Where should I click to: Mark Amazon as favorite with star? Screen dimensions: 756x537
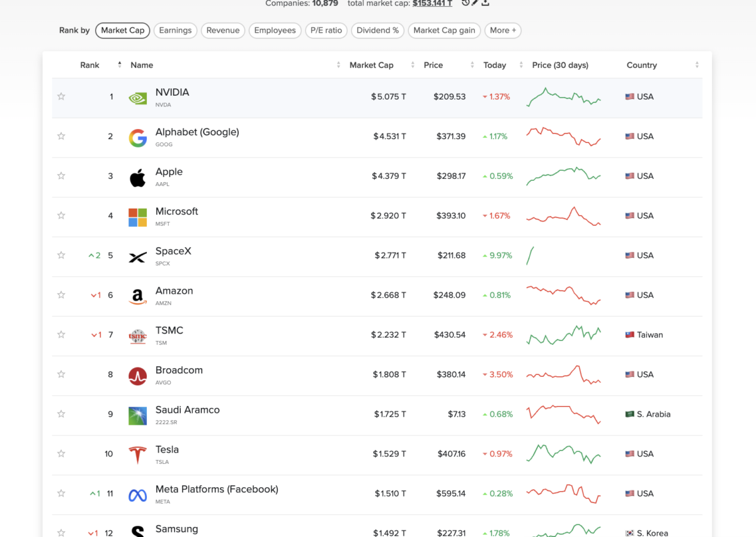click(61, 295)
